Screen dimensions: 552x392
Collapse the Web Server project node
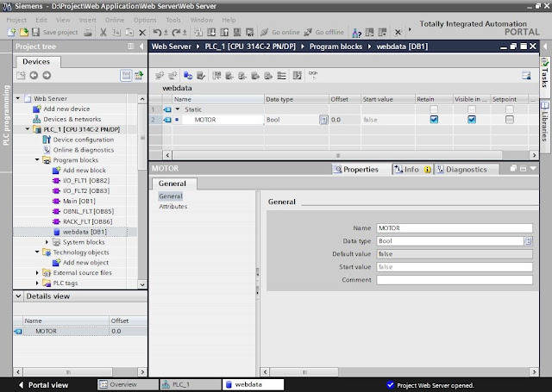point(18,98)
